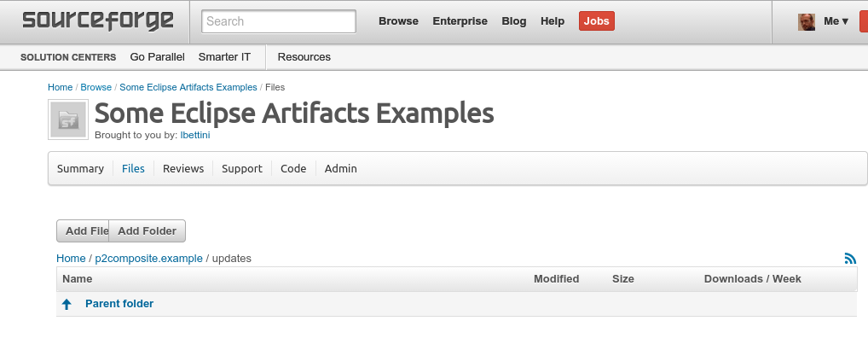This screenshot has height=350, width=868.
Task: Sort by the Modified column header
Action: 556,279
